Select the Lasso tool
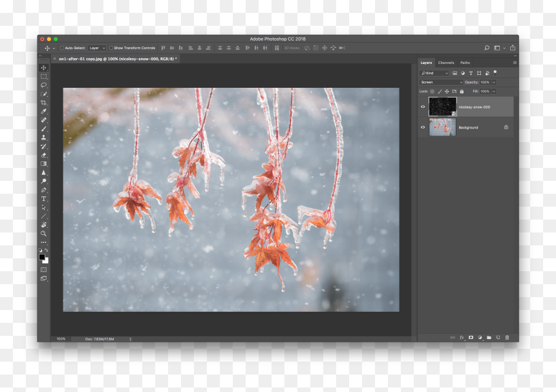 tap(43, 85)
